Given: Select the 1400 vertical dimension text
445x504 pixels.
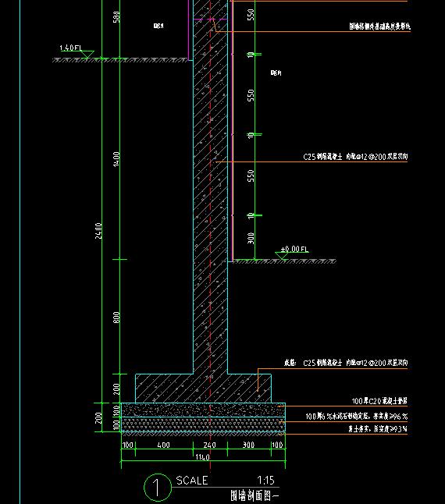Looking at the screenshot, I should [x=116, y=159].
